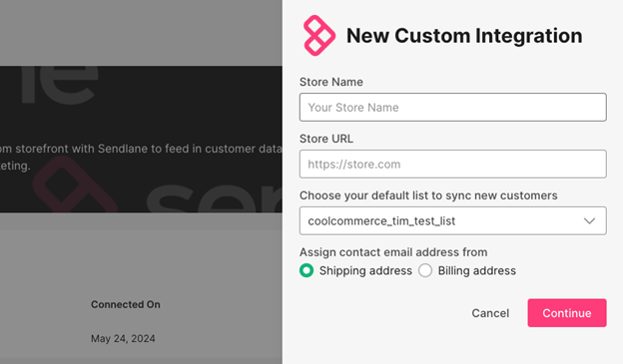This screenshot has width=623, height=364.
Task: Focus the Store URL input field
Action: click(453, 164)
